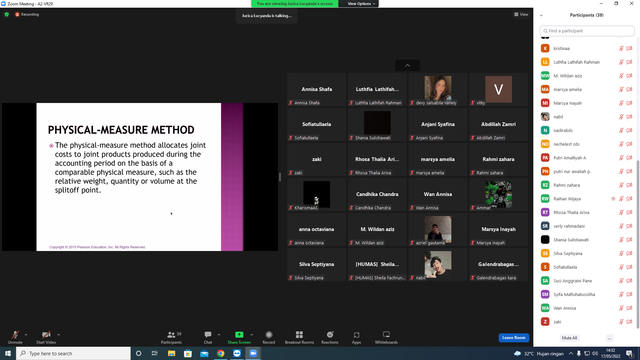
Task: Click the taskbar clock and date
Action: click(x=610, y=353)
